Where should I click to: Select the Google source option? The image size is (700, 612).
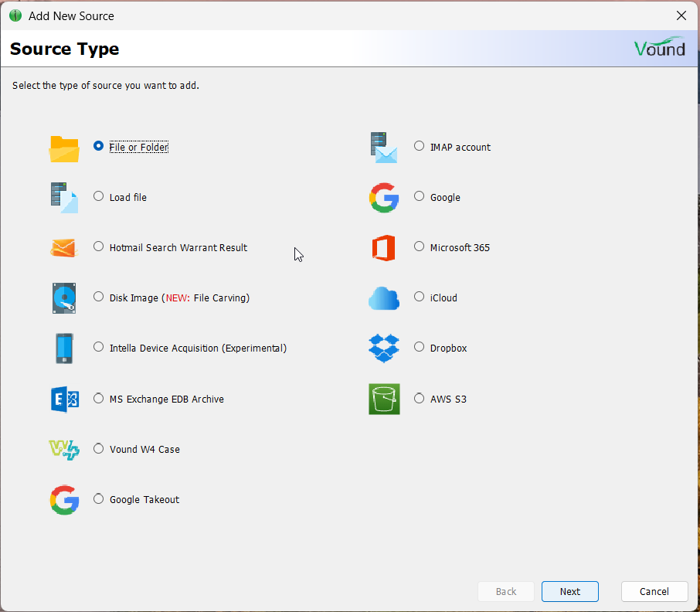pyautogui.click(x=419, y=195)
